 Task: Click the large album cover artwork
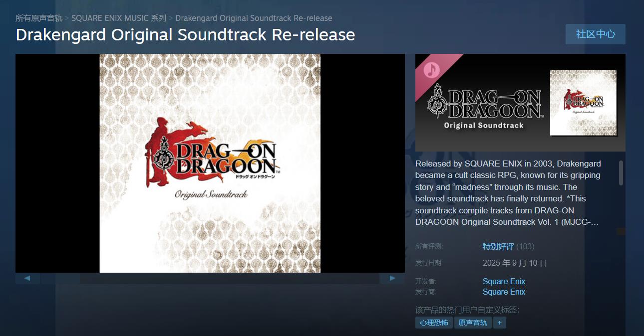click(x=210, y=163)
